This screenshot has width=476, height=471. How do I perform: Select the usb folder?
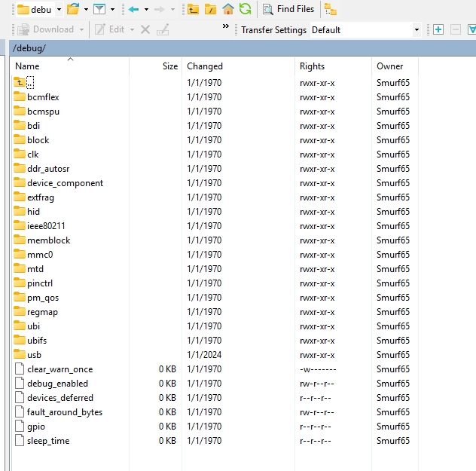point(34,355)
